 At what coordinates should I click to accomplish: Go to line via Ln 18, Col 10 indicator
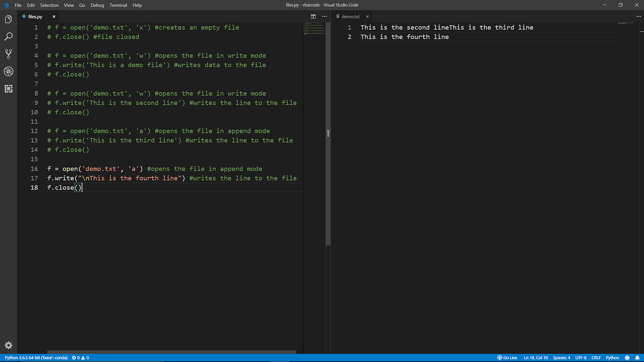pyautogui.click(x=535, y=357)
